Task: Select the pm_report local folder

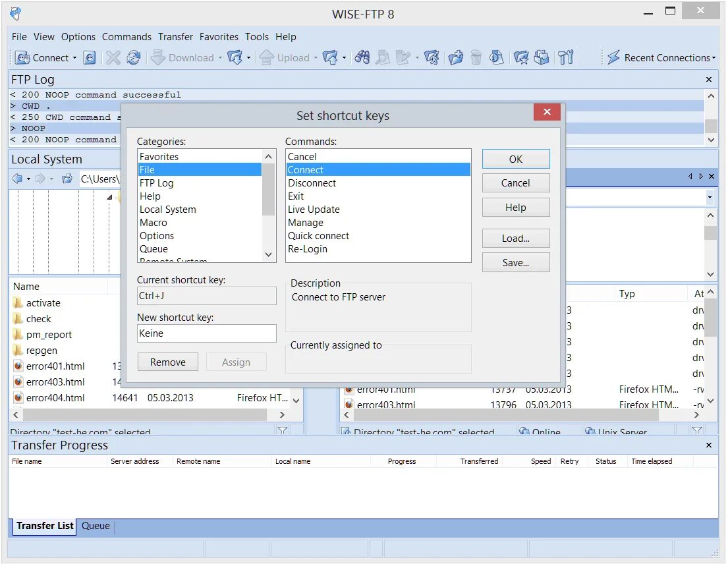Action: click(x=49, y=335)
